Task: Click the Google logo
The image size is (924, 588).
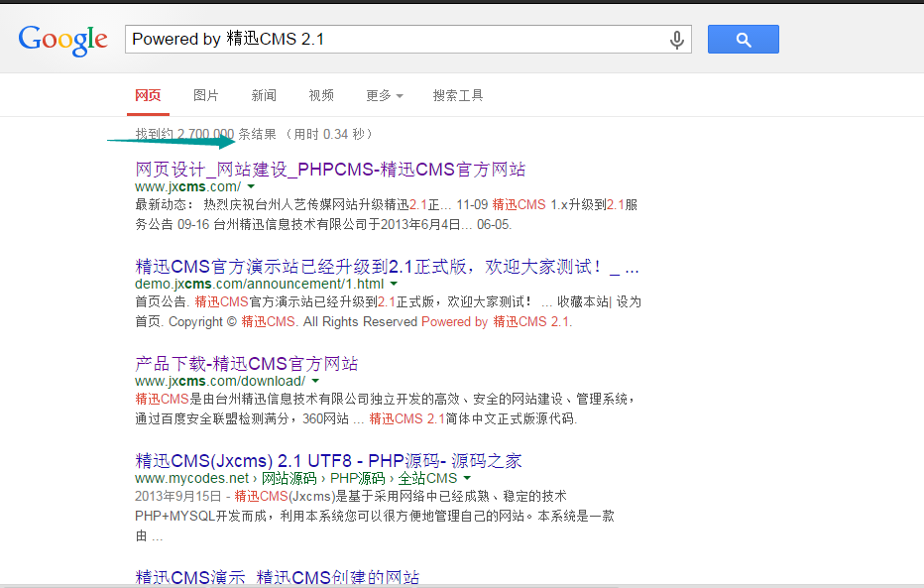Action: (63, 40)
